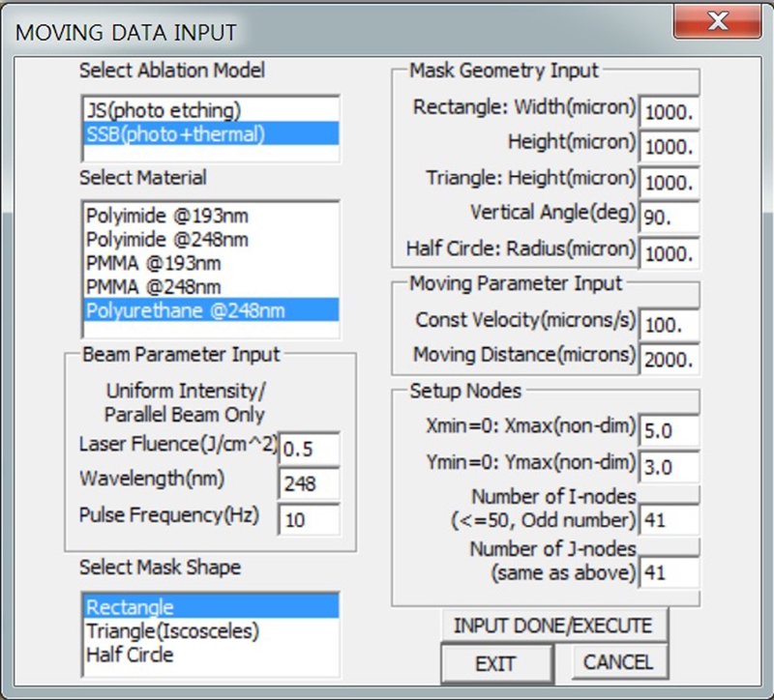Select Rectangle mask shape
The image size is (774, 700).
coord(130,608)
